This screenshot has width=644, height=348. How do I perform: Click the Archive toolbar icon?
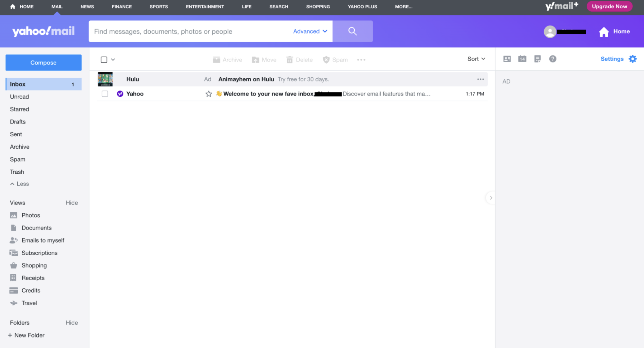(x=216, y=60)
